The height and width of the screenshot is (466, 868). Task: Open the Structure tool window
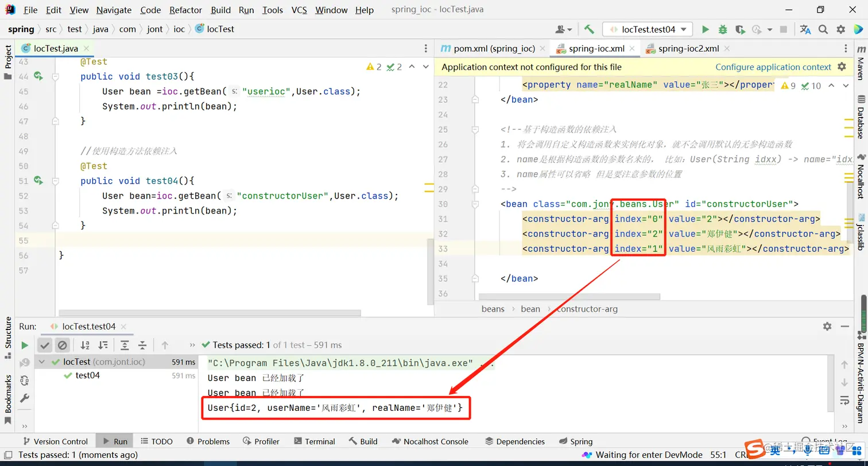coord(8,337)
